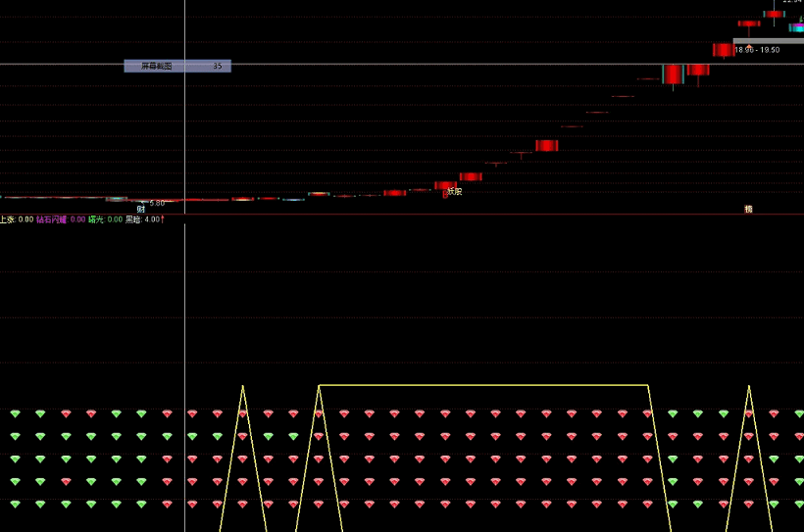Click the 财 marker under the price line
Viewport: 804px width, 532px height.
[x=141, y=209]
